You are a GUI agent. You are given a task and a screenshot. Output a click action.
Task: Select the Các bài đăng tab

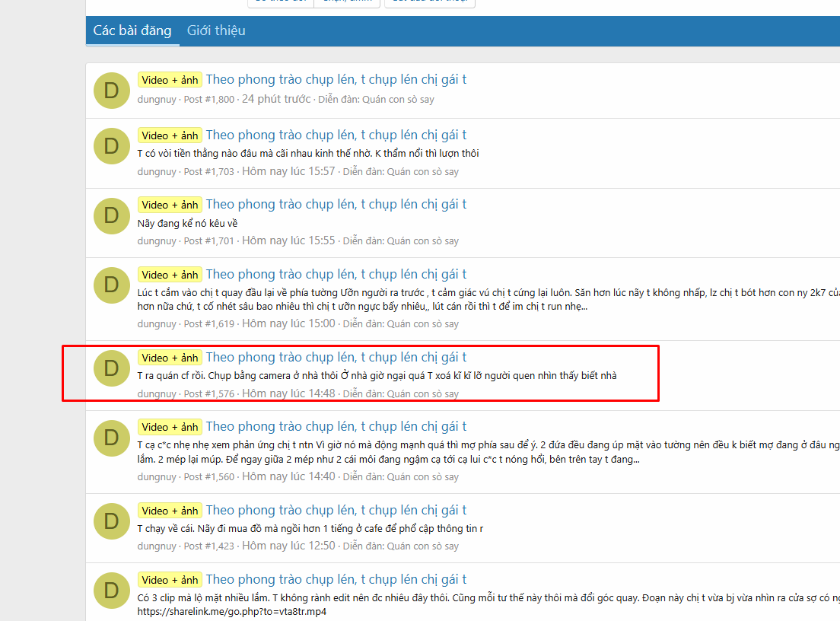pos(132,30)
